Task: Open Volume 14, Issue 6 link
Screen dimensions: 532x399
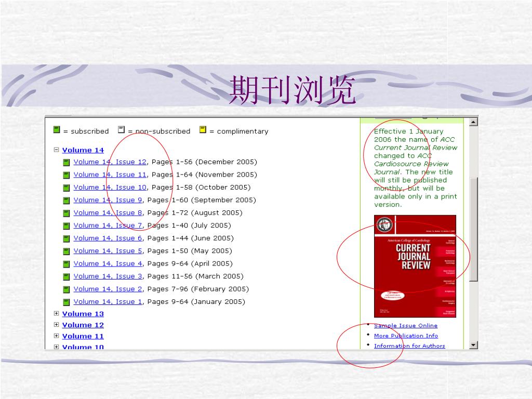Action: [x=108, y=238]
